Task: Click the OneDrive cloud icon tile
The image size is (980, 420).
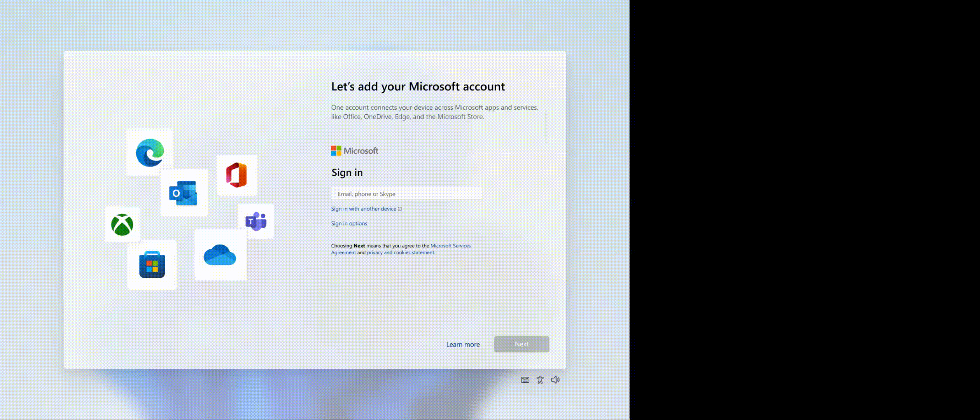Action: [220, 255]
